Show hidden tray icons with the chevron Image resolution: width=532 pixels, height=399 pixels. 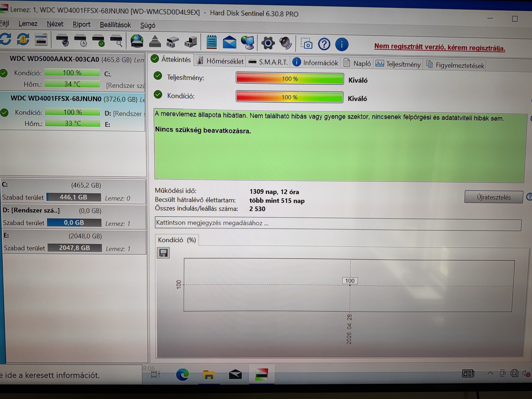coord(490,373)
